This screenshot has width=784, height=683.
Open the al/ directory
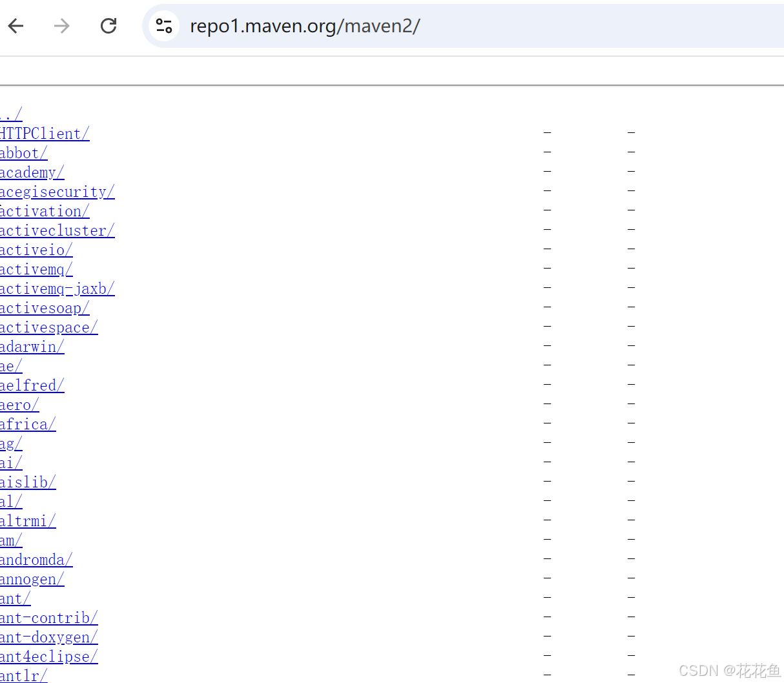pyautogui.click(x=11, y=502)
